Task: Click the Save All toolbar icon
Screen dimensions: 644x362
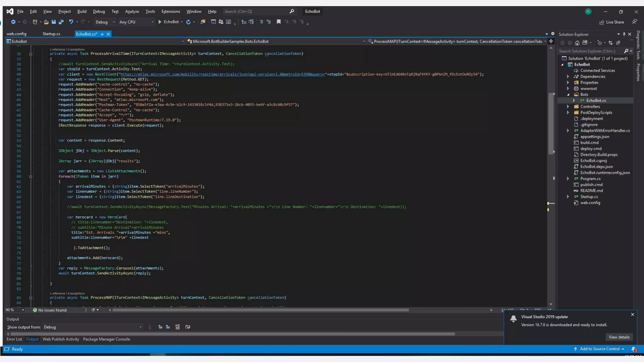Action: (61, 22)
